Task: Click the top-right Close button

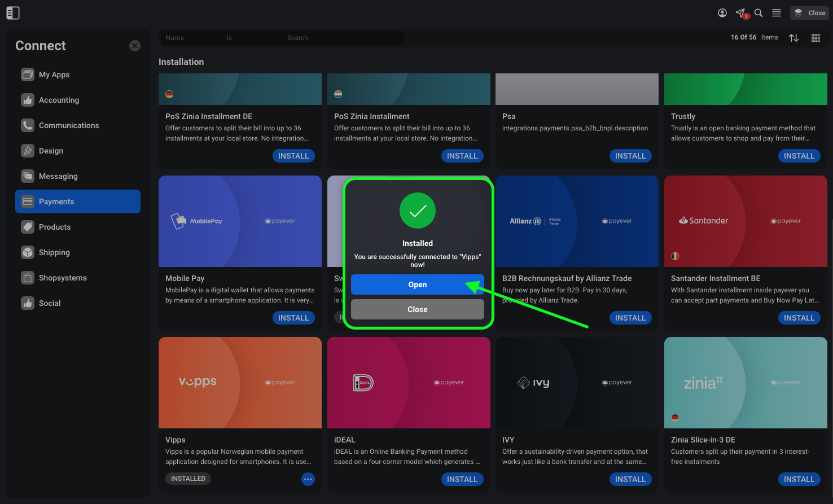Action: pyautogui.click(x=809, y=12)
